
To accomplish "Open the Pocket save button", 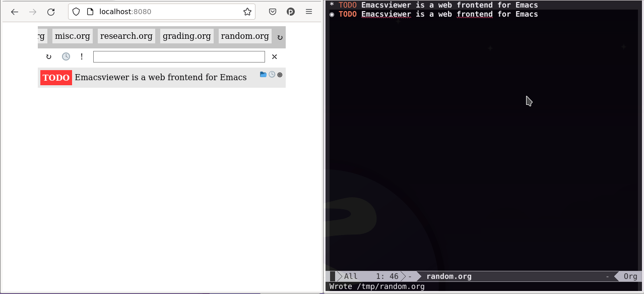I will (272, 12).
